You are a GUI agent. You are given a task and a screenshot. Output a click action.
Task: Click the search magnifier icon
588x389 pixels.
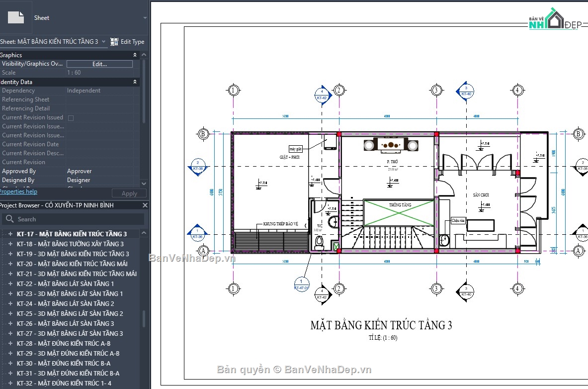(x=9, y=219)
